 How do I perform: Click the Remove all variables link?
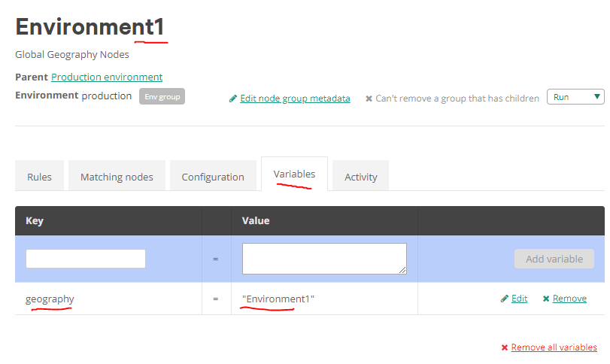pyautogui.click(x=554, y=347)
